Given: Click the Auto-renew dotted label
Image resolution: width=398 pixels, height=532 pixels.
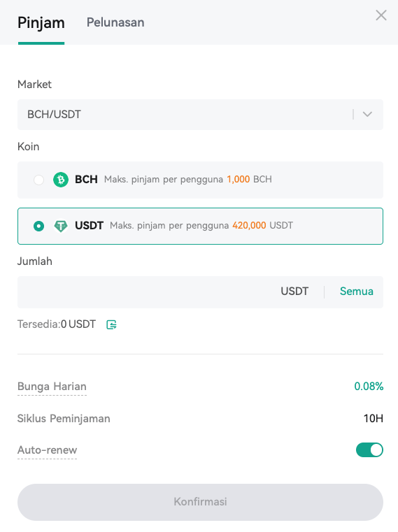Looking at the screenshot, I should pos(47,450).
